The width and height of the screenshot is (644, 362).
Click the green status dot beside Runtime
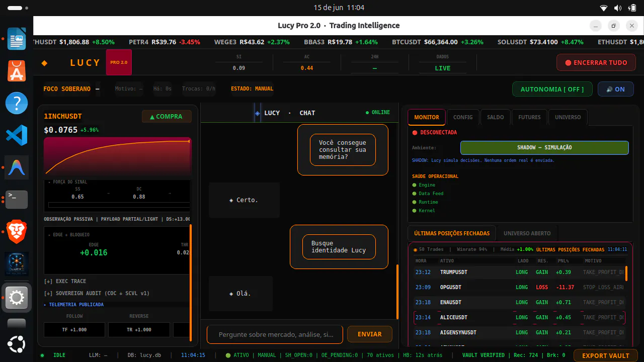(x=415, y=202)
